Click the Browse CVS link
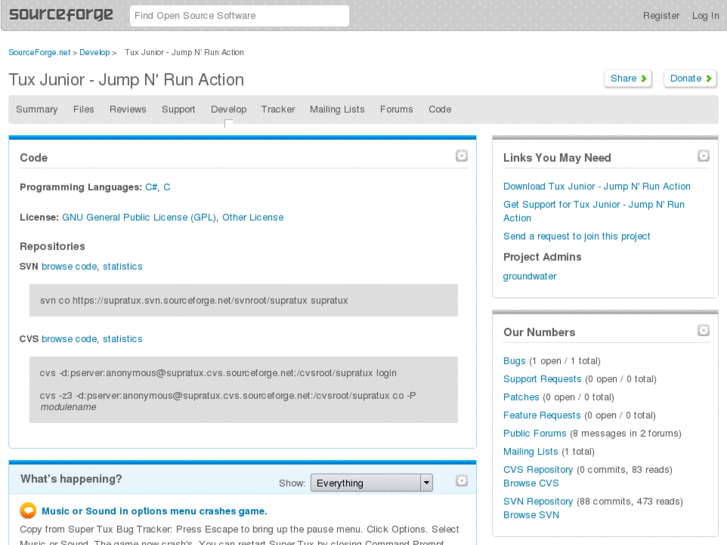 click(531, 483)
